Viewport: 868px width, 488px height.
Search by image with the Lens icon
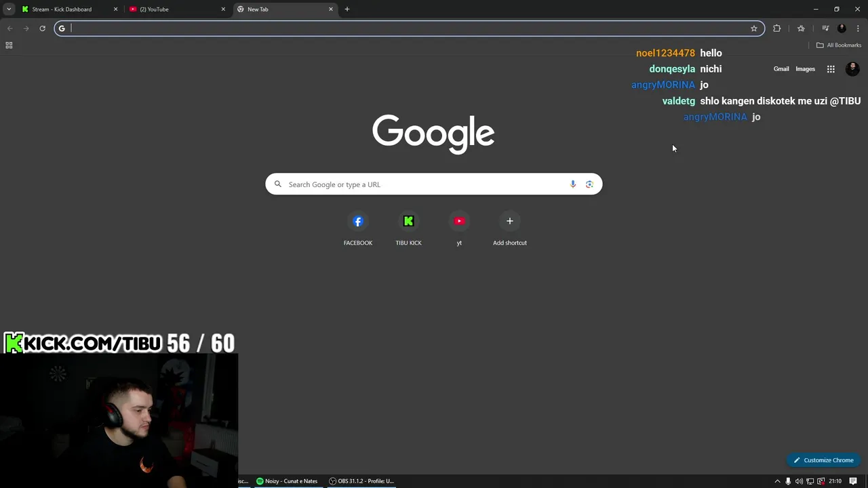tap(589, 184)
